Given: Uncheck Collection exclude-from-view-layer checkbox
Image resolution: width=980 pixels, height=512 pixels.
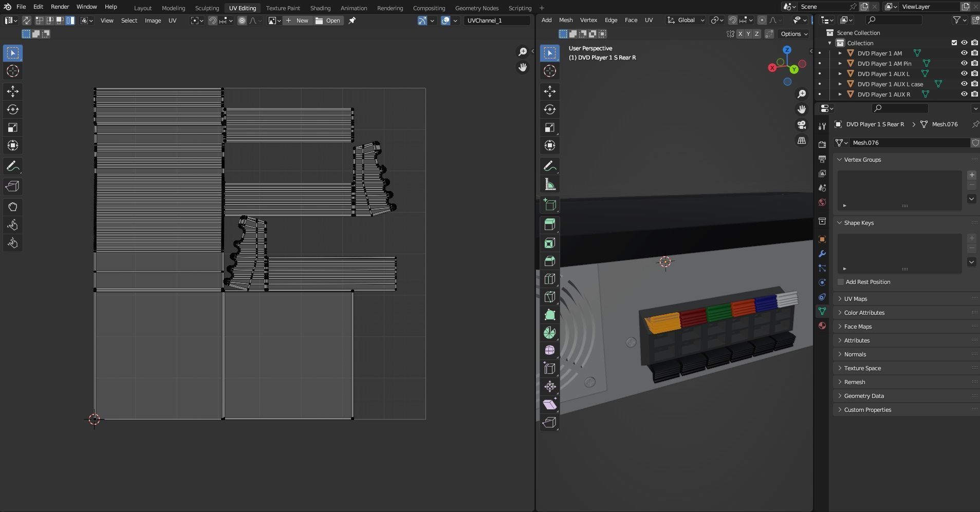Looking at the screenshot, I should click(x=954, y=43).
